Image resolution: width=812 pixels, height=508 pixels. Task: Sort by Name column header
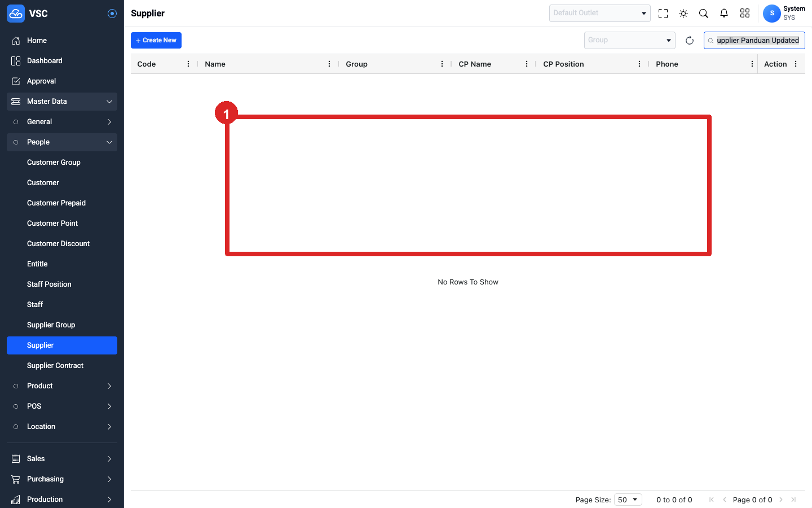click(215, 64)
